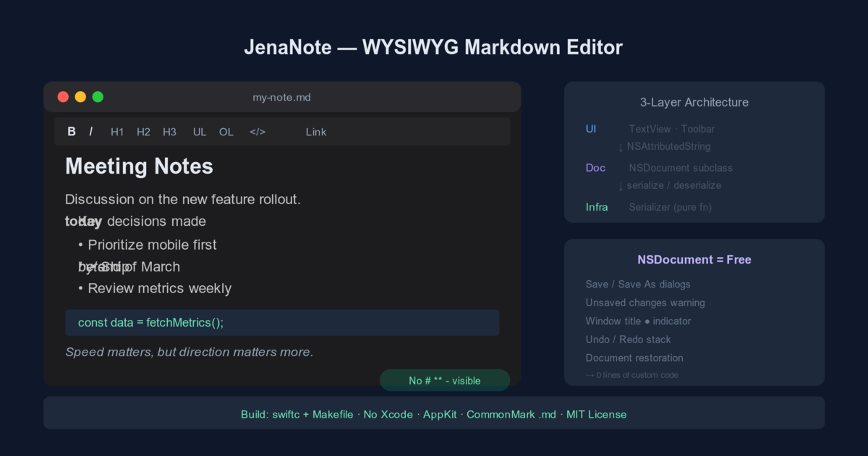Toggle Bold formatting with the B button
The height and width of the screenshot is (456, 868).
(x=72, y=132)
